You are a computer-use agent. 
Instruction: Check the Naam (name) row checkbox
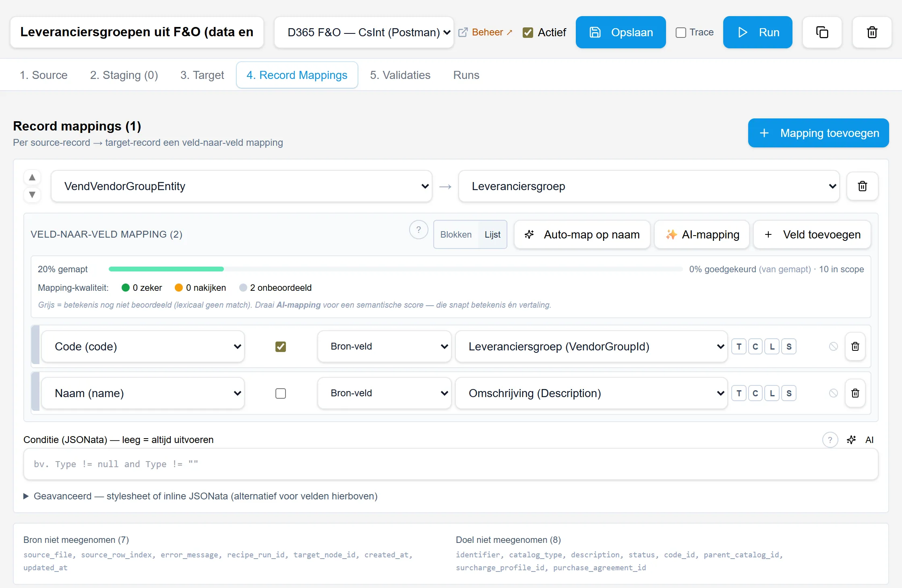(x=281, y=393)
